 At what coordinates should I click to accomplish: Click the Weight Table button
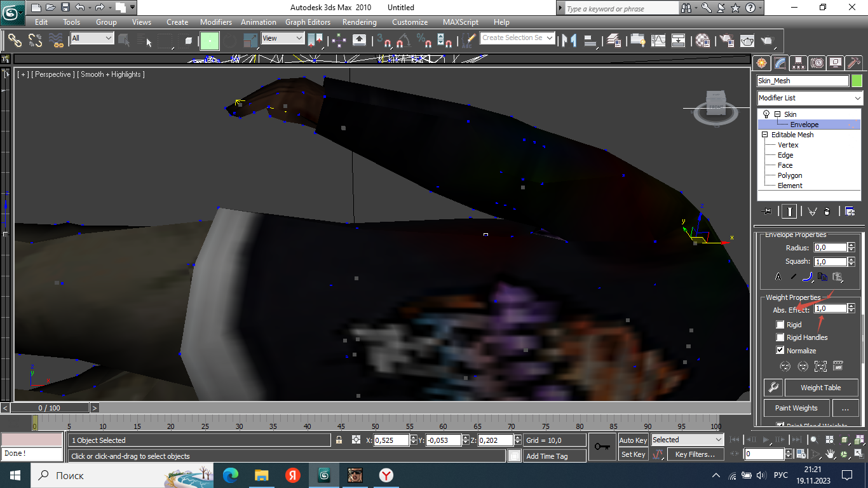click(x=820, y=388)
